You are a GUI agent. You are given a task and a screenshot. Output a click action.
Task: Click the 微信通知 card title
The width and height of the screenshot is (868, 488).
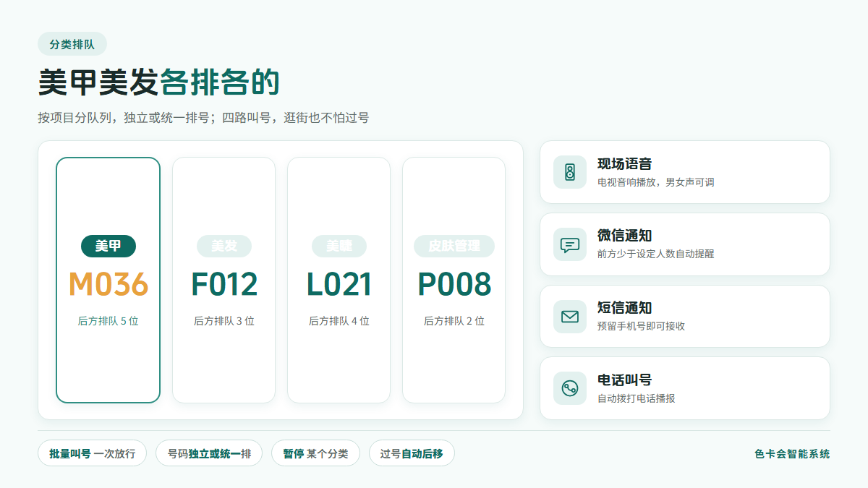pyautogui.click(x=625, y=236)
